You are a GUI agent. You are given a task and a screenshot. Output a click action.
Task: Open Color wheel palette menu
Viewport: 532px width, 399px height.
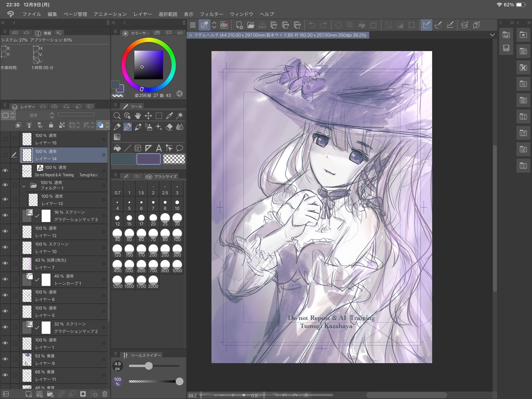(x=115, y=31)
